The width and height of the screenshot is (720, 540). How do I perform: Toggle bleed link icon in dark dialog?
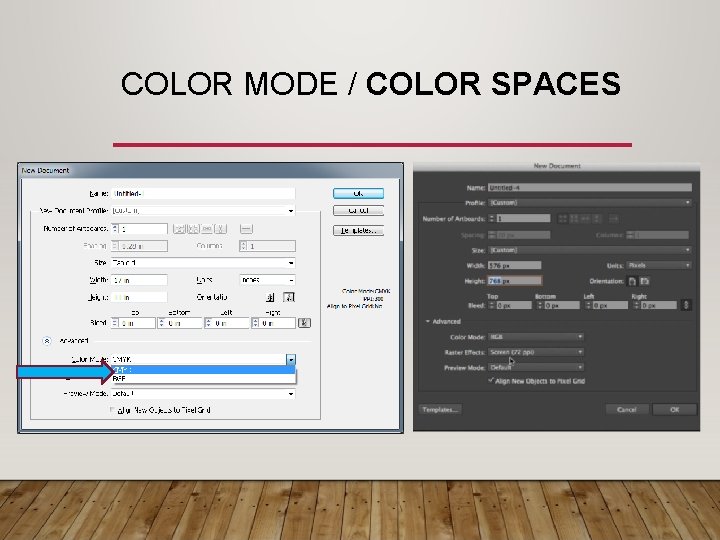pos(686,305)
